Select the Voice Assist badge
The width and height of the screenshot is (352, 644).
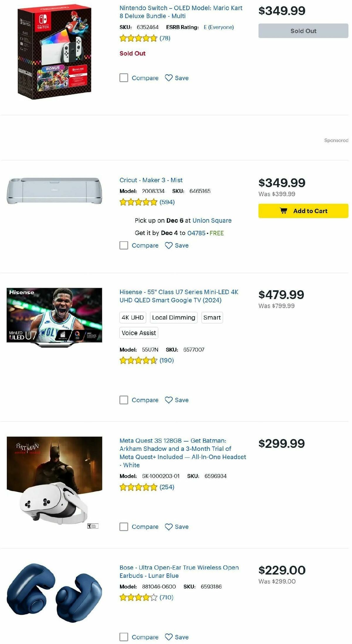coord(139,333)
